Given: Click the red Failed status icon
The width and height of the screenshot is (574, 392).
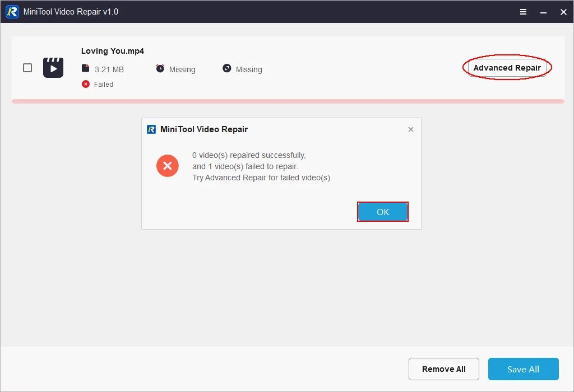Looking at the screenshot, I should pyautogui.click(x=86, y=84).
